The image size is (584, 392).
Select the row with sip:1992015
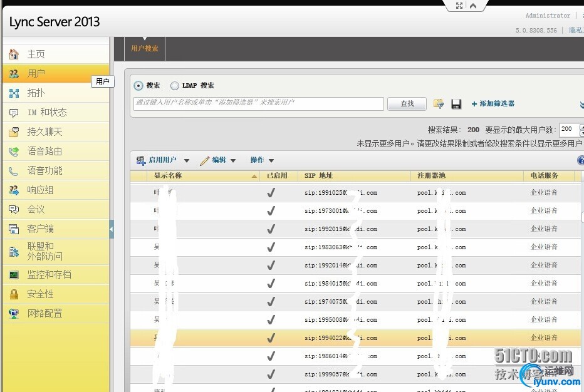point(355,229)
